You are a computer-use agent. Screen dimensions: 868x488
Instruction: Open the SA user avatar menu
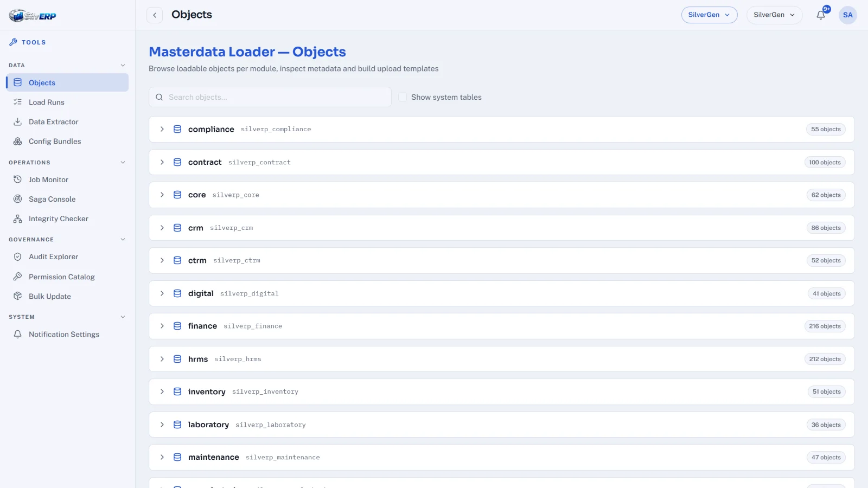(x=848, y=15)
